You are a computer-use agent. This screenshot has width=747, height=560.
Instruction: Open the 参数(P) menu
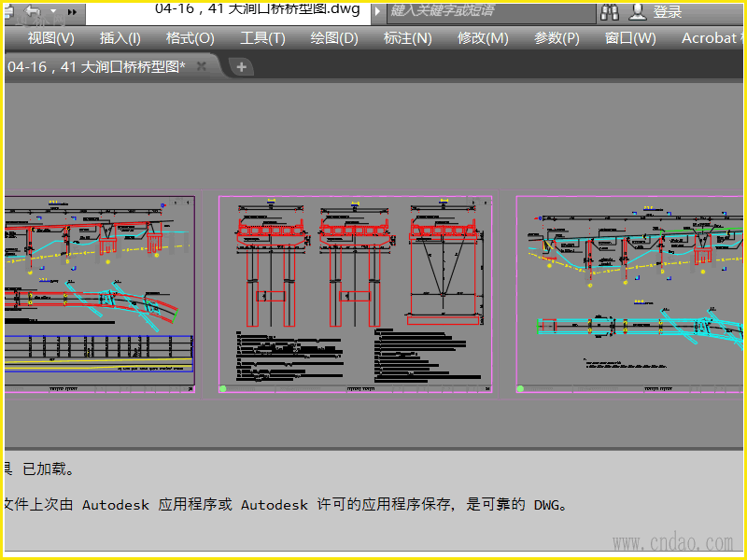(x=557, y=38)
